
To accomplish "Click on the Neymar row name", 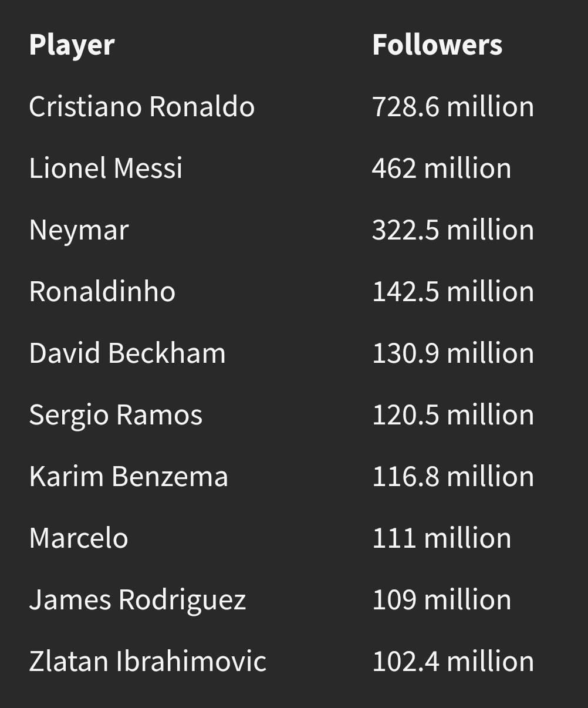I will click(x=79, y=231).
